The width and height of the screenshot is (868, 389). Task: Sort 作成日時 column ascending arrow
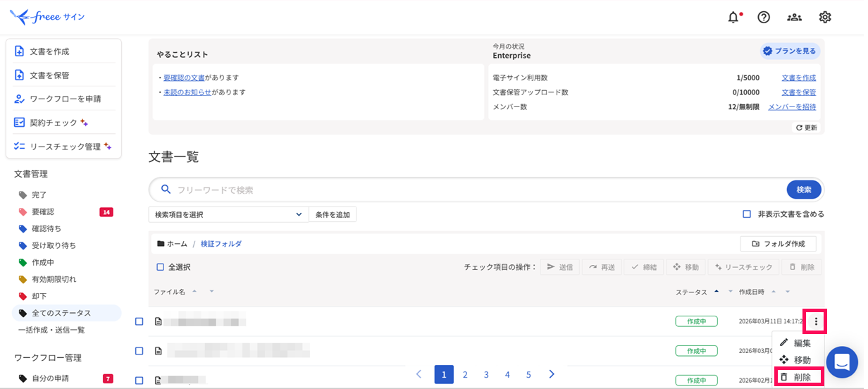[x=774, y=290]
